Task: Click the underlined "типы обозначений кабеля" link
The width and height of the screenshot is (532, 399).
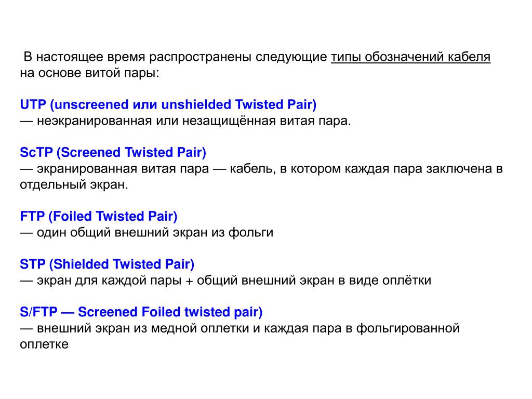Action: (x=410, y=57)
